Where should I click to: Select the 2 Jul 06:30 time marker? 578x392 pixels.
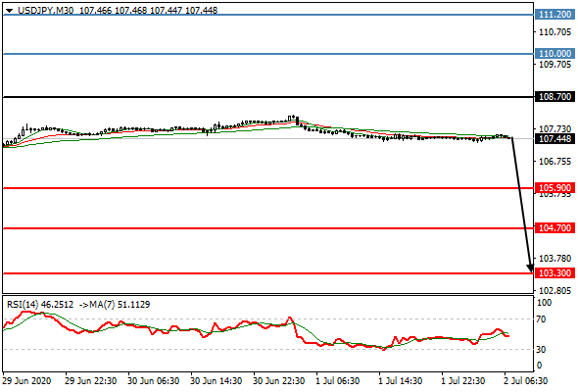[526, 380]
